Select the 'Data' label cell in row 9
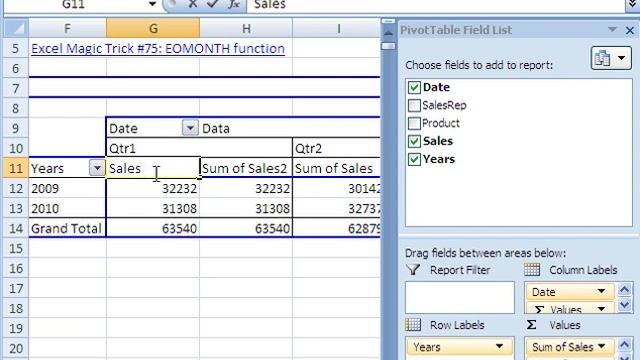The width and height of the screenshot is (640, 360). [x=246, y=128]
